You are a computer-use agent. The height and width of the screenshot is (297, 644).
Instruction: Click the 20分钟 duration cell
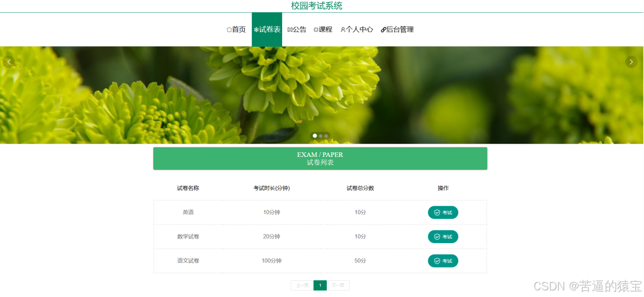(272, 237)
